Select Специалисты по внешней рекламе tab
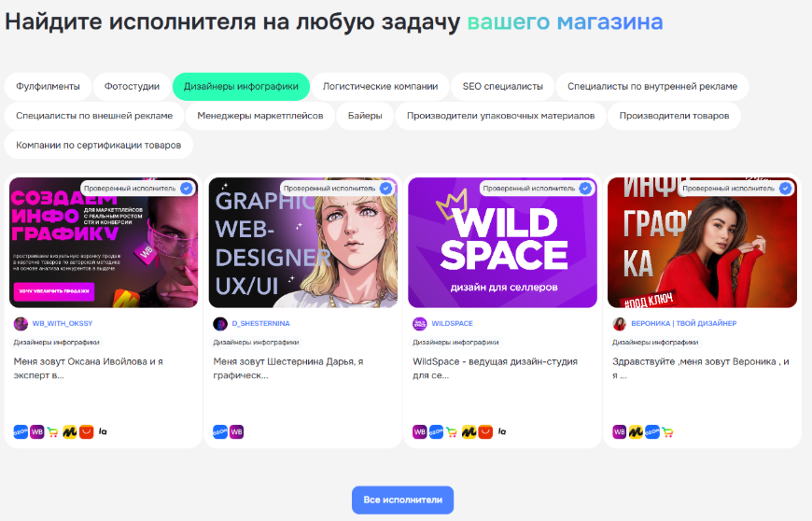Image resolution: width=812 pixels, height=521 pixels. (x=94, y=116)
